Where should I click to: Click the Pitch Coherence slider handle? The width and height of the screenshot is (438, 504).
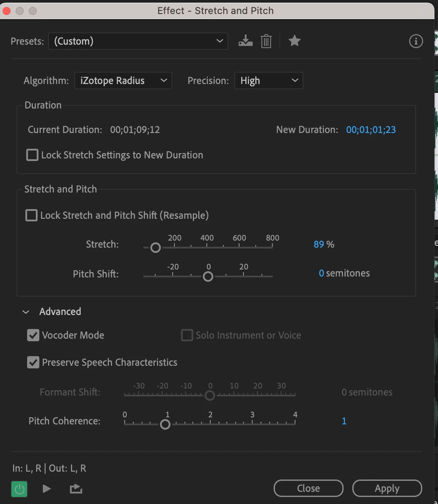(x=165, y=424)
